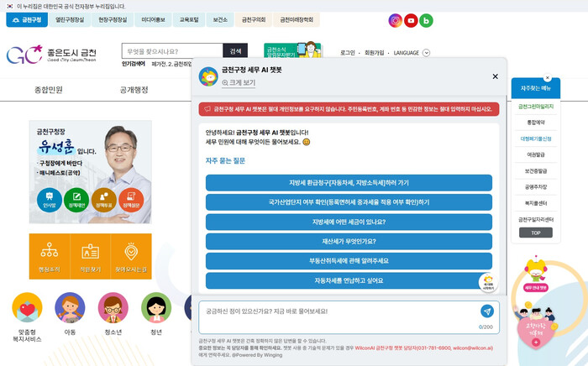Collapse the 자주찾는 메뉴 quick panel
588x366 pixels.
[548, 77]
